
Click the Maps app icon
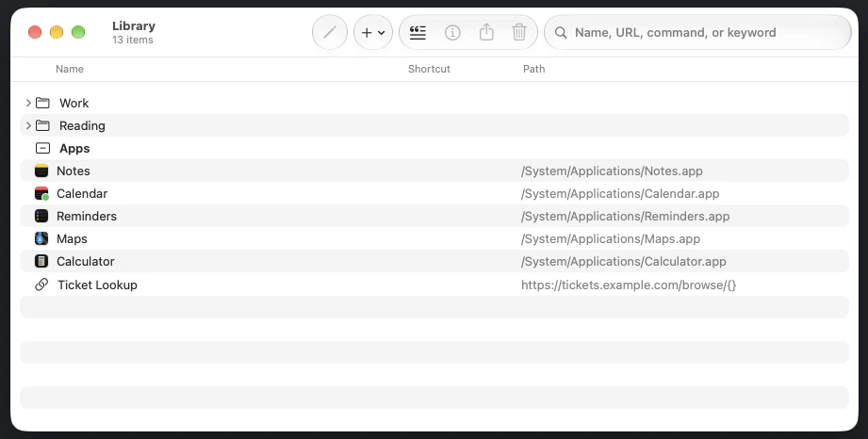pyautogui.click(x=41, y=238)
